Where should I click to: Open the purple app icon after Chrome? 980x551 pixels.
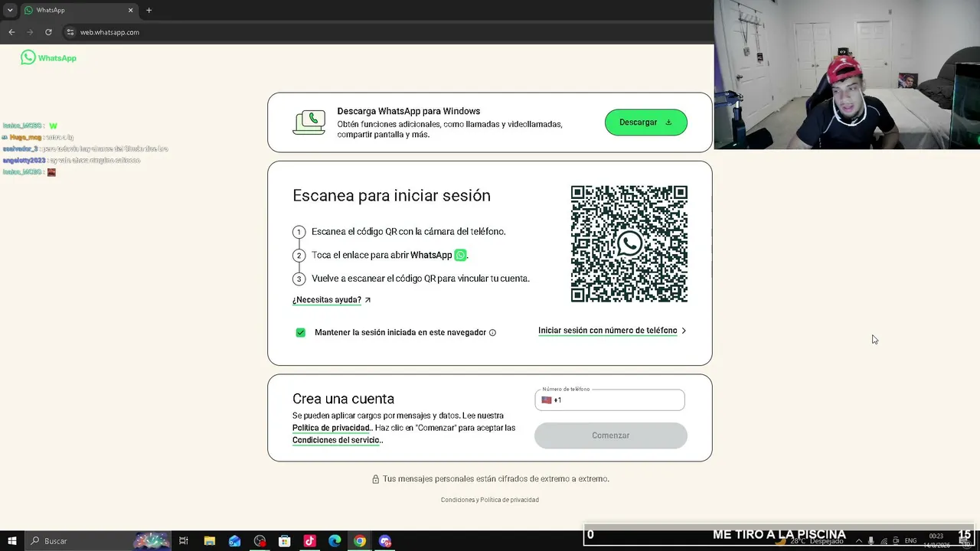385,541
